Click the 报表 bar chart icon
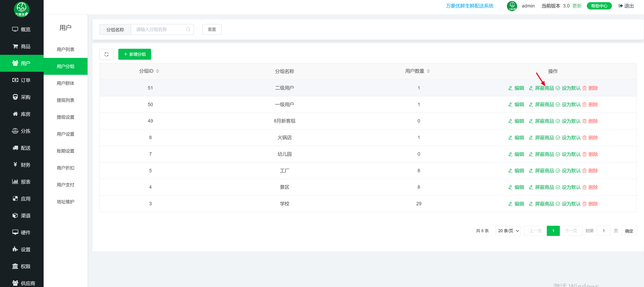Screen dimensions: 644x287 pos(15,181)
